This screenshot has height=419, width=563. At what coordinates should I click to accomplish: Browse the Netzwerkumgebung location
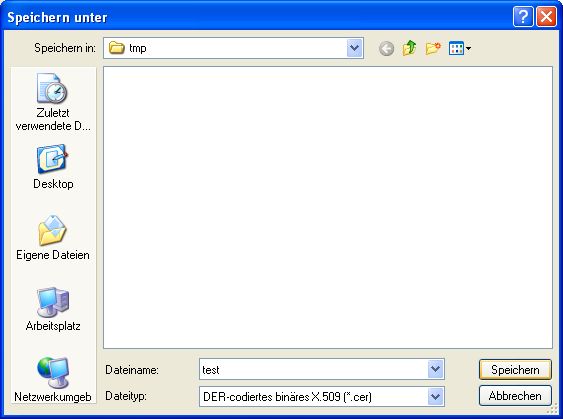[x=53, y=380]
